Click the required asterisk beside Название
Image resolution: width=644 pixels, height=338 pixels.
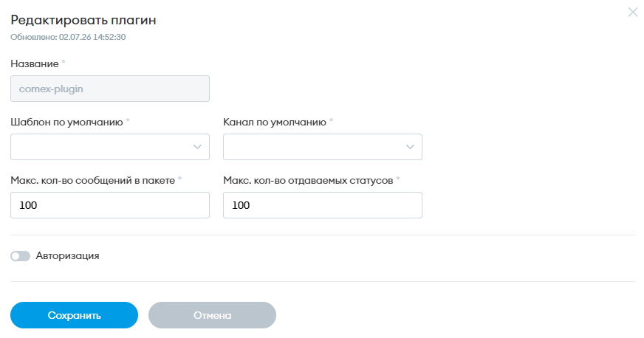[64, 62]
